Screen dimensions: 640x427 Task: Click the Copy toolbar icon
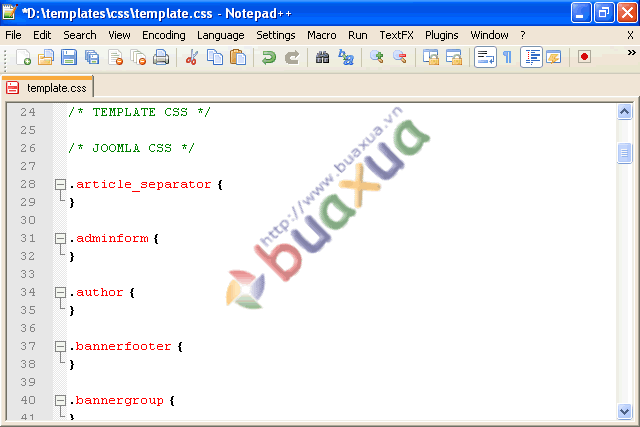coord(215,57)
